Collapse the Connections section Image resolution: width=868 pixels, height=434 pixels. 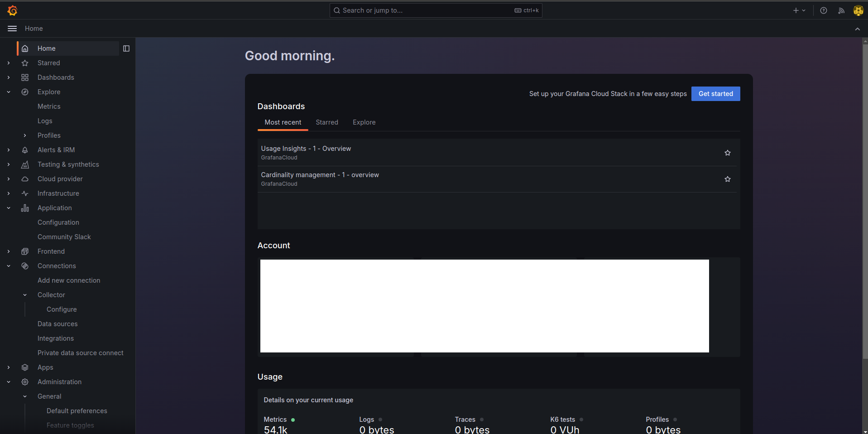[x=8, y=266]
